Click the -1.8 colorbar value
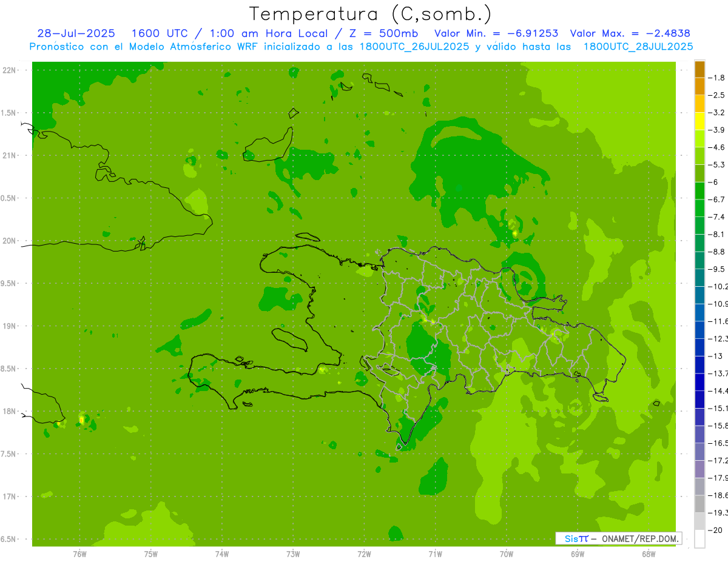This screenshot has width=728, height=562. 716,78
